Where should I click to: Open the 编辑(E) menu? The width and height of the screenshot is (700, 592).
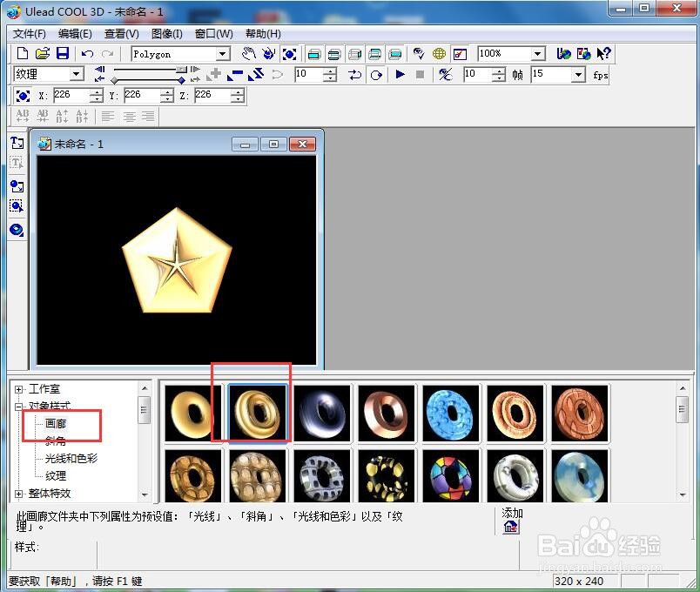click(x=75, y=34)
